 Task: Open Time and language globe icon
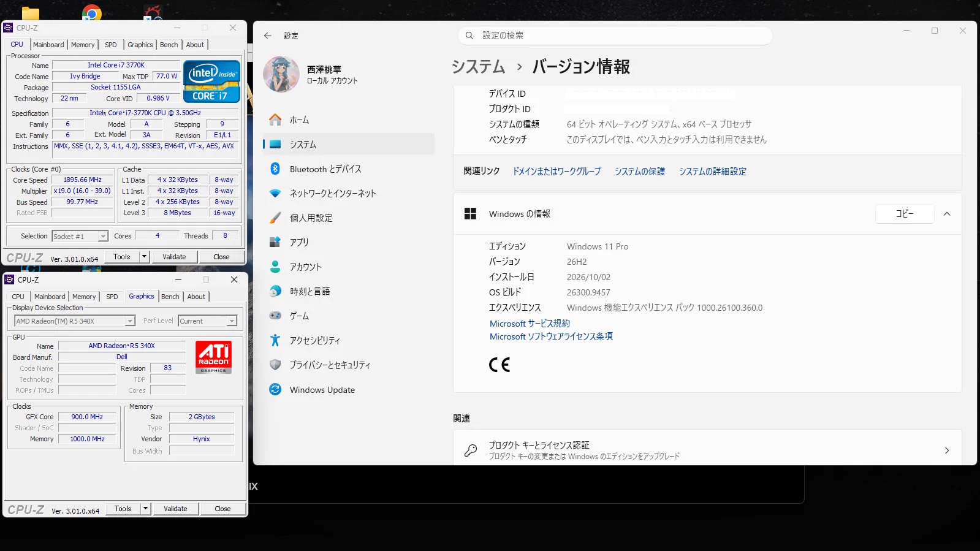[275, 291]
